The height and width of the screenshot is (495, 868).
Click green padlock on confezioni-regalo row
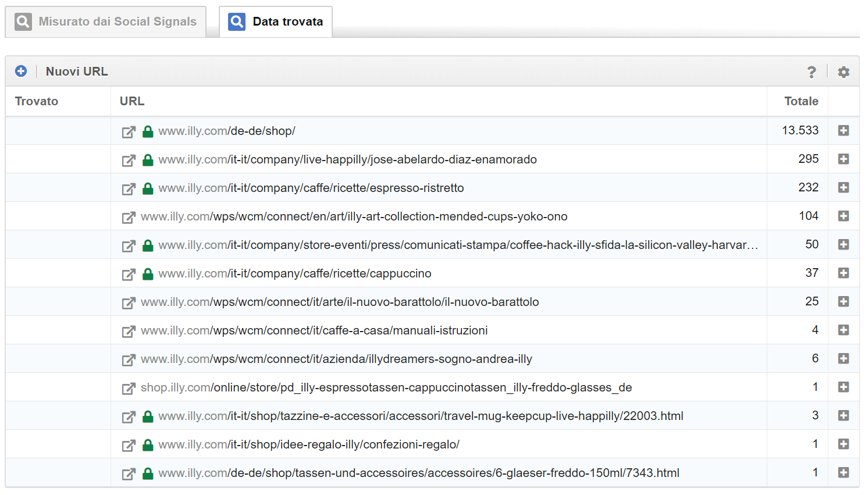148,445
